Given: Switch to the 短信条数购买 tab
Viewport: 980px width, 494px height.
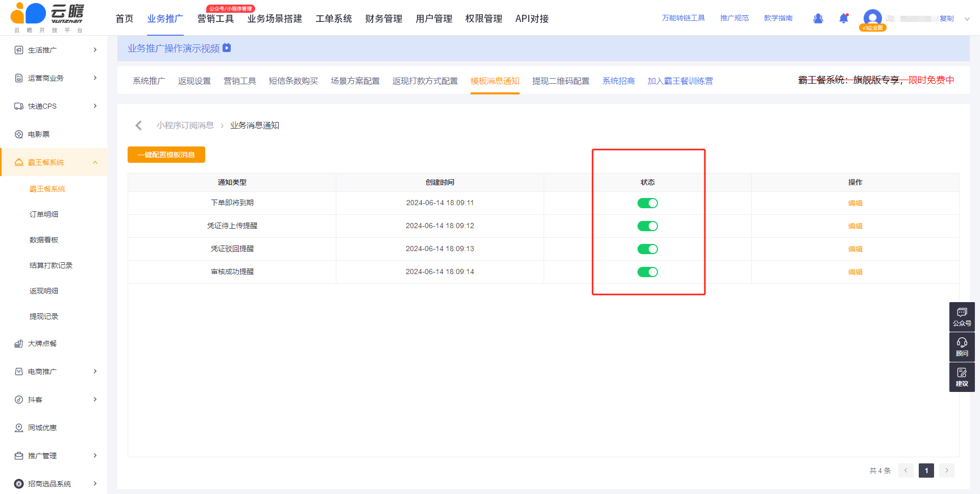Looking at the screenshot, I should pyautogui.click(x=293, y=81).
